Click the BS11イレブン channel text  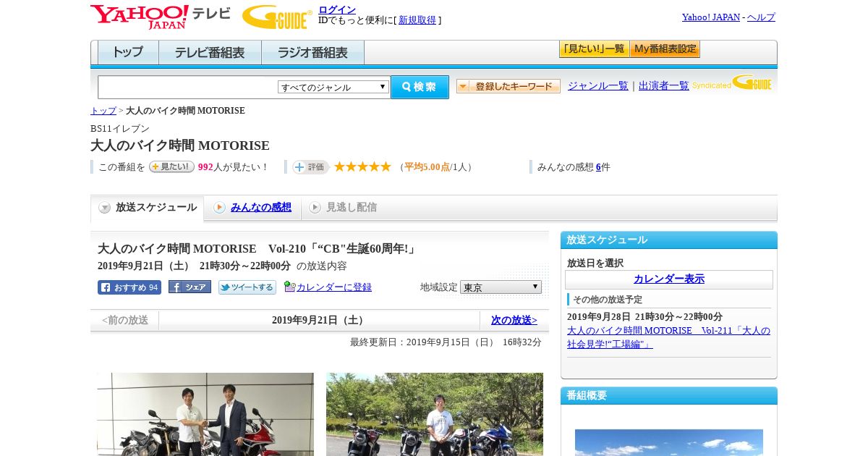coord(120,129)
